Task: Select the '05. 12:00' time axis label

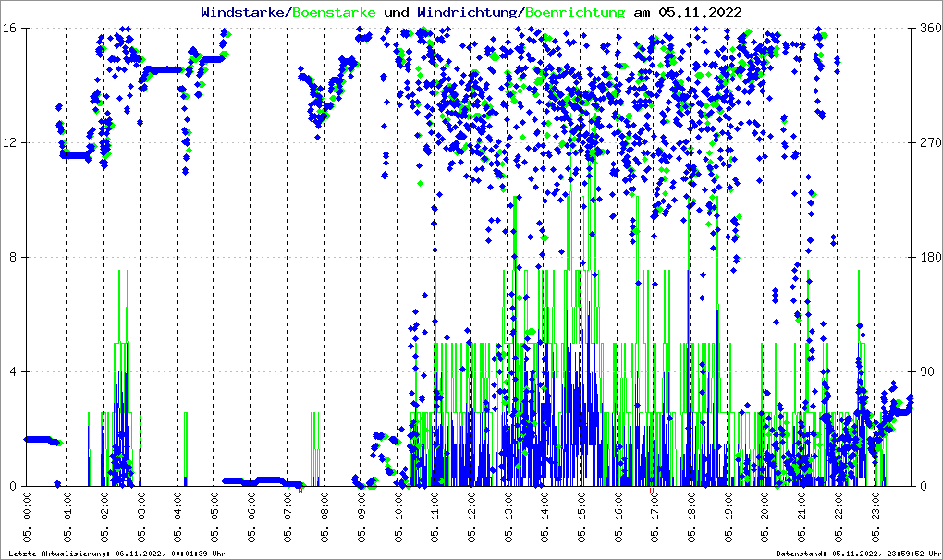Action: 471,520
